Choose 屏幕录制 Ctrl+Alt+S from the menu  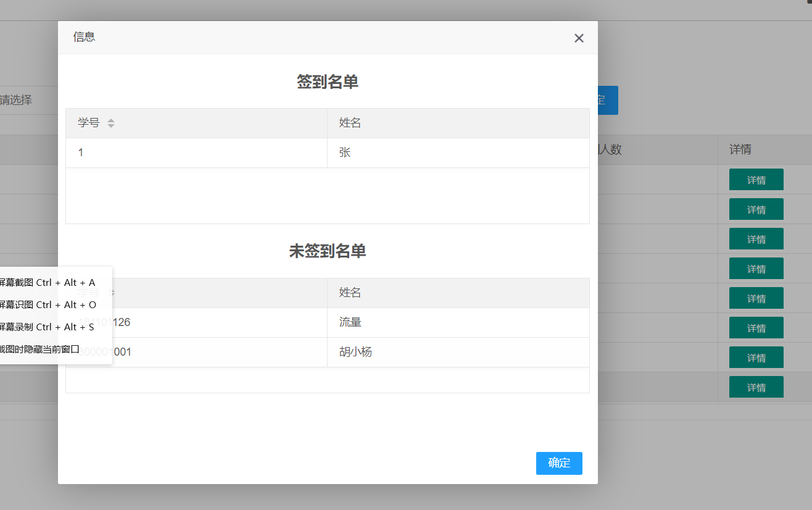49,327
